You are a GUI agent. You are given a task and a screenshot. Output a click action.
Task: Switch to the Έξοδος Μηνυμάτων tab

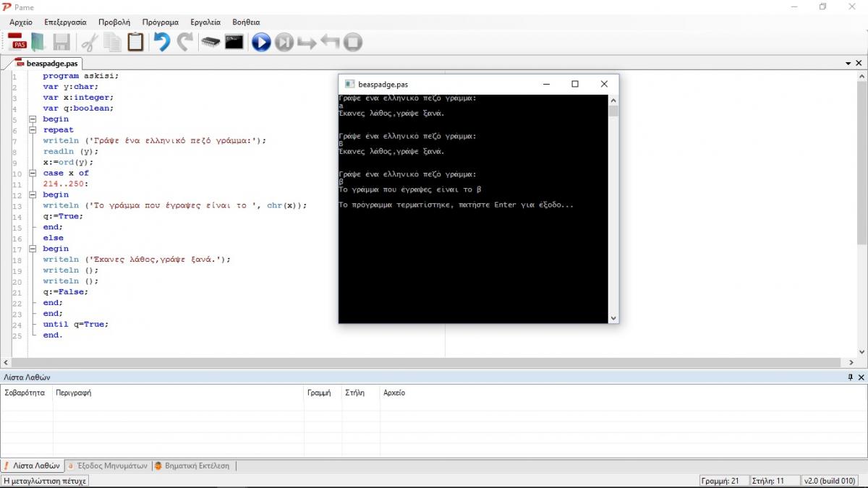[x=108, y=466]
